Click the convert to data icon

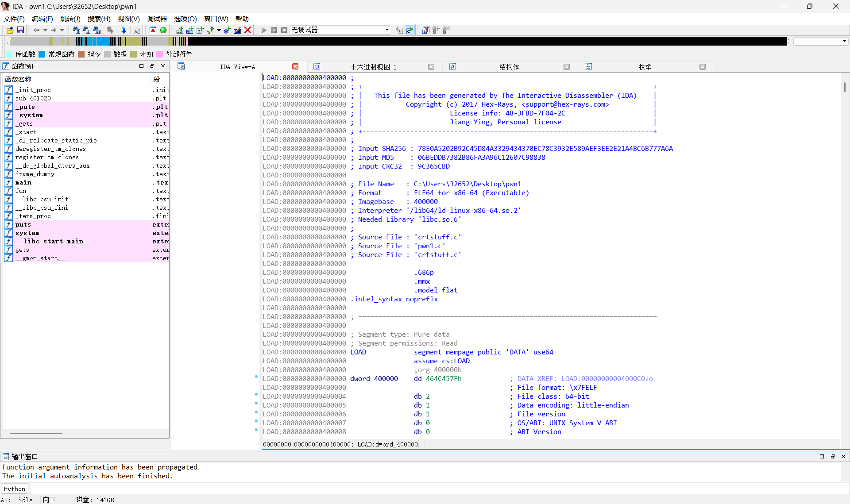pos(190,30)
